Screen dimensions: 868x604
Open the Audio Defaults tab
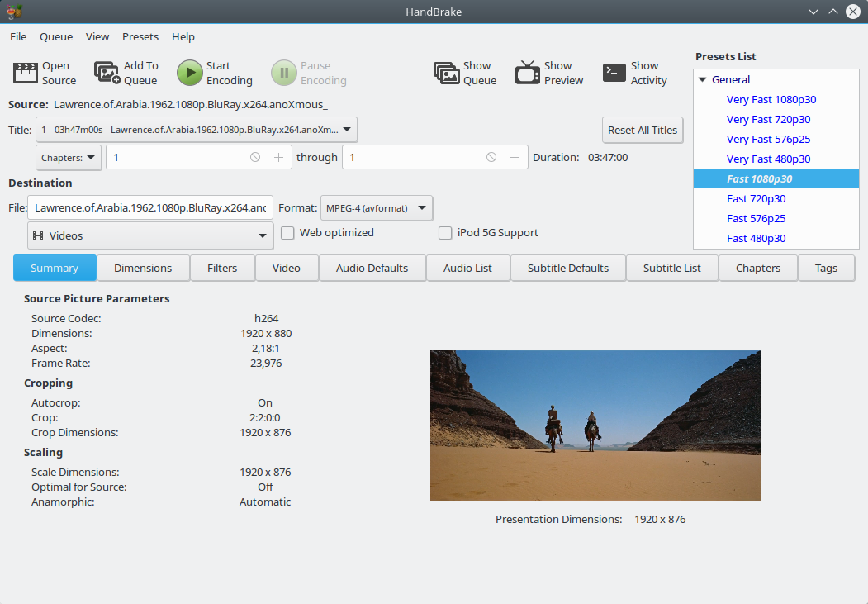click(x=372, y=268)
